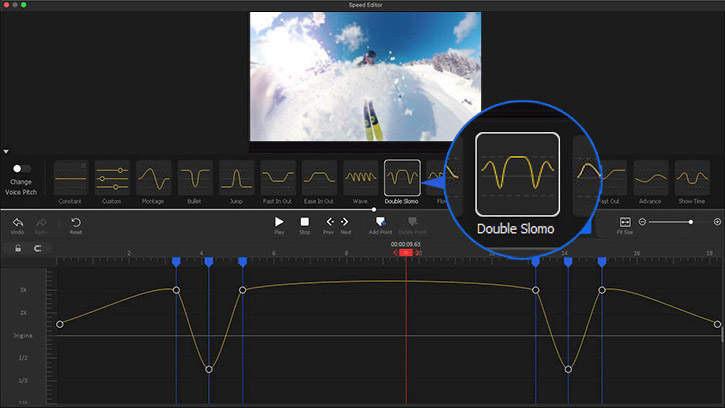
Task: Click the playback progress bar handle
Action: (x=374, y=210)
